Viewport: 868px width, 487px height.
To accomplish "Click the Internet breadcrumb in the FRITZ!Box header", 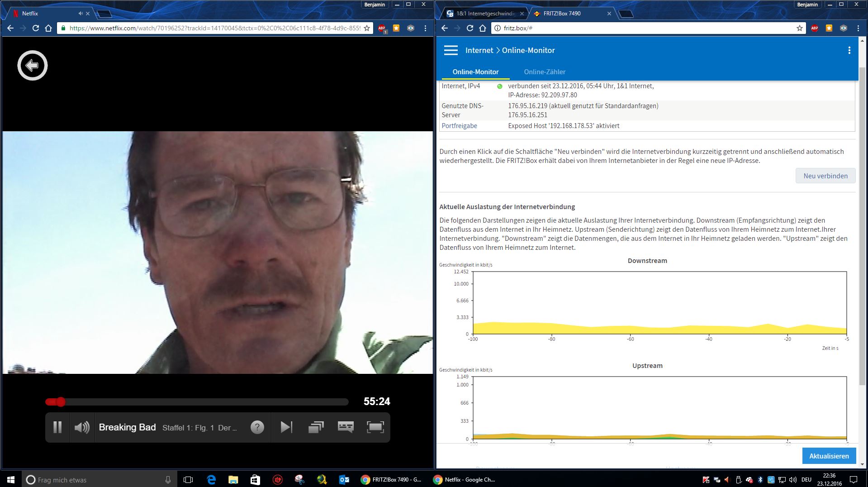I will pyautogui.click(x=479, y=50).
